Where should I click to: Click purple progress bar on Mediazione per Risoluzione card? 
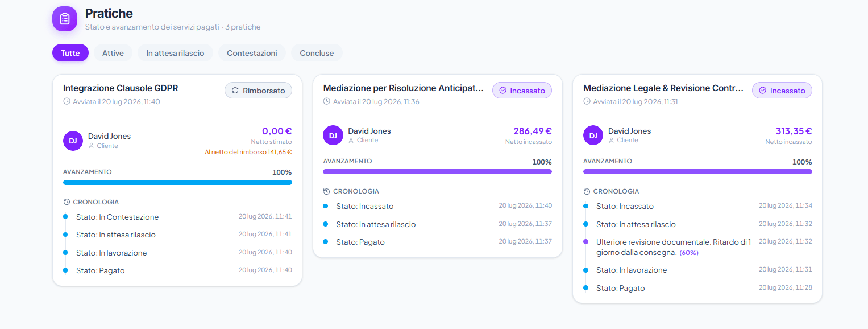438,171
